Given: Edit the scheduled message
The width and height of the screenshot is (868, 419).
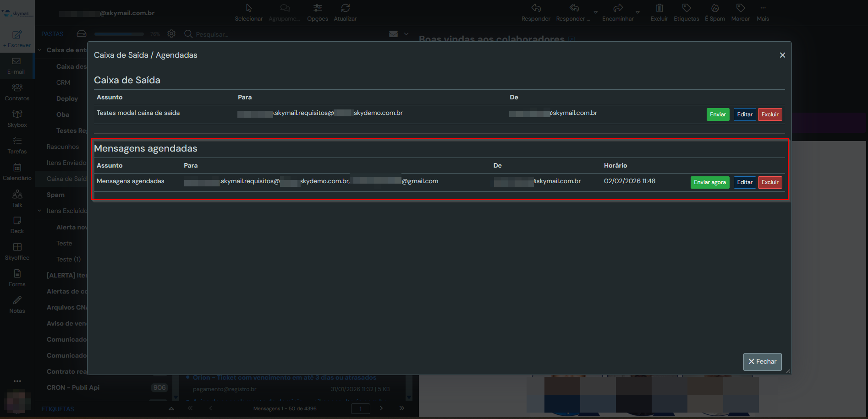Looking at the screenshot, I should tap(744, 182).
